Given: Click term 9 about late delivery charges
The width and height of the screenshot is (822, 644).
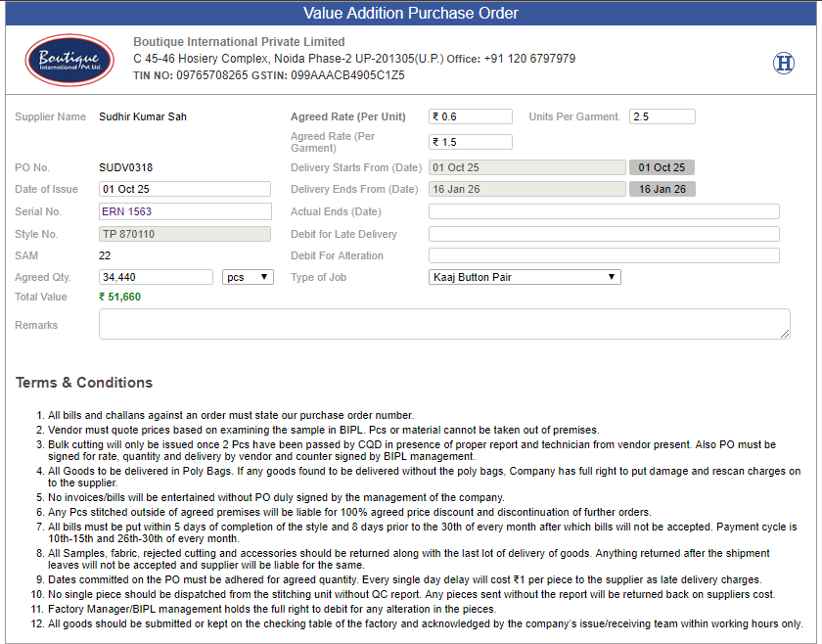Looking at the screenshot, I should [405, 579].
